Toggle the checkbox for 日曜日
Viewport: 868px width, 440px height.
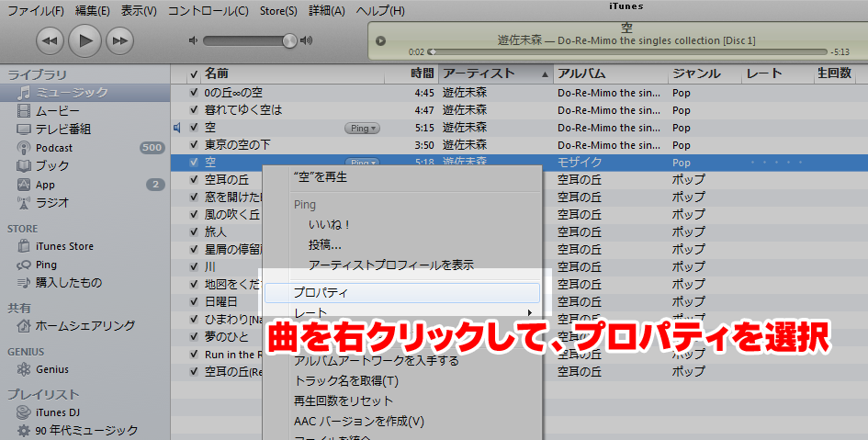[x=193, y=301]
